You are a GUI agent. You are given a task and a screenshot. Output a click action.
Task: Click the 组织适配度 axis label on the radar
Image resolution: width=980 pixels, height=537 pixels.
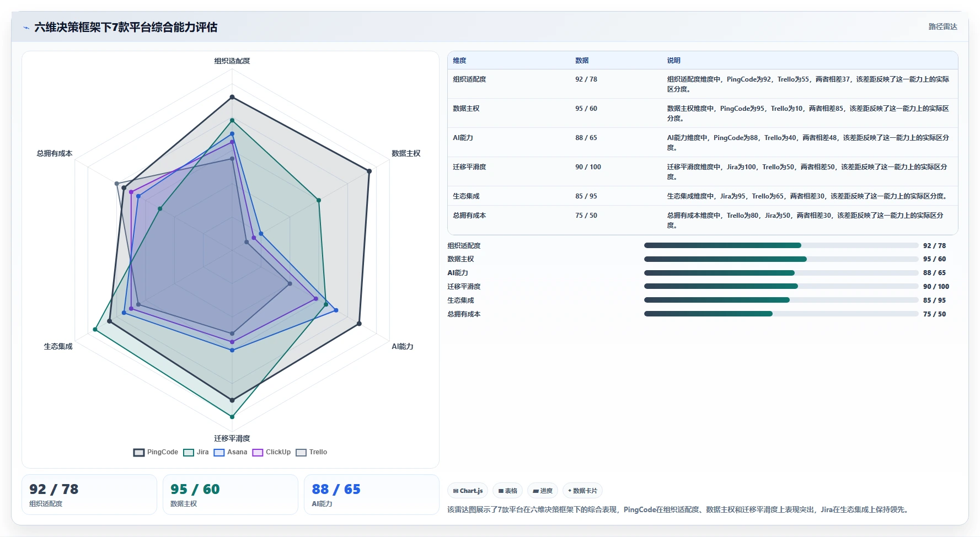click(232, 61)
